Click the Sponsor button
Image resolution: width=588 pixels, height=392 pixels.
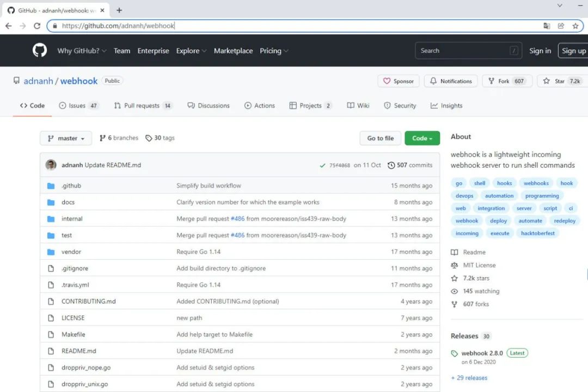click(x=398, y=81)
